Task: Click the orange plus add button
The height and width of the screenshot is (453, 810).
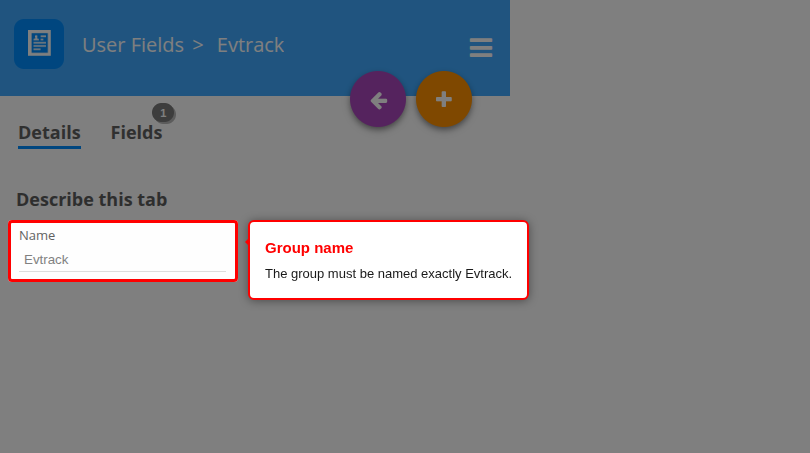Action: [x=444, y=99]
